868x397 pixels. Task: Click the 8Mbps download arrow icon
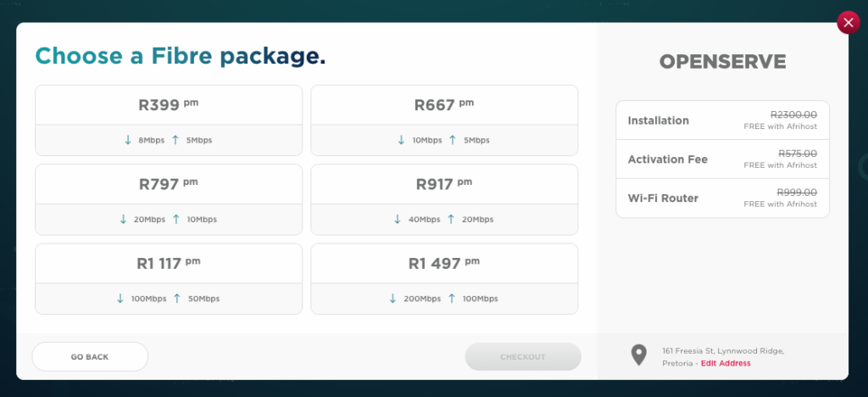[129, 140]
